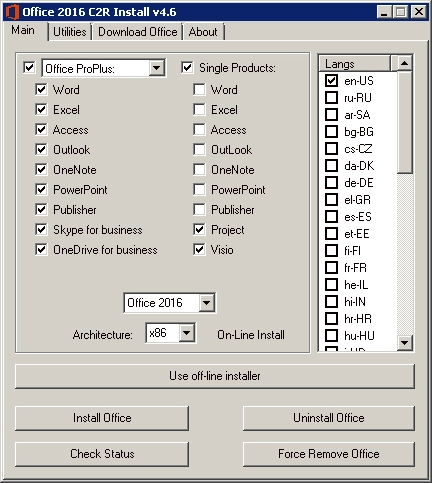Screen dimensions: 432x483
Task: Uncheck Publisher under Office ProPlus
Action: [x=41, y=210]
